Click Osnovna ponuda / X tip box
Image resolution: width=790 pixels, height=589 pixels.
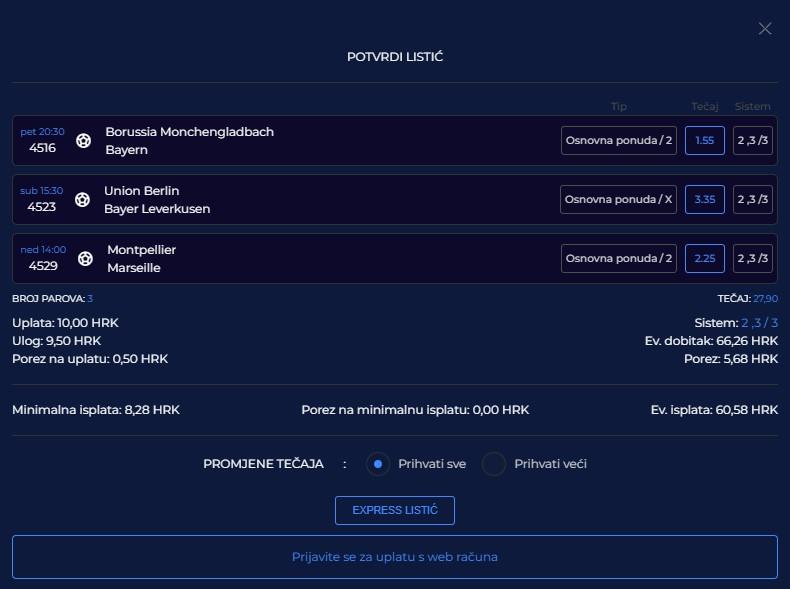pyautogui.click(x=618, y=200)
